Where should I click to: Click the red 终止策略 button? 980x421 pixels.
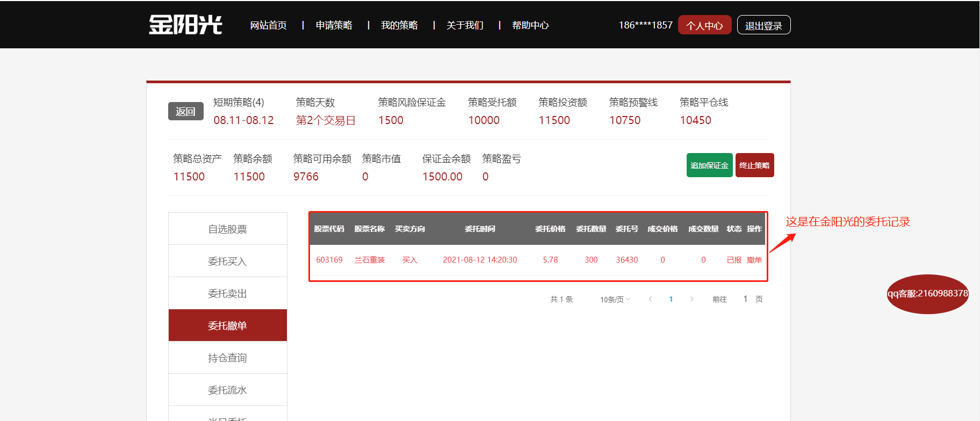754,165
